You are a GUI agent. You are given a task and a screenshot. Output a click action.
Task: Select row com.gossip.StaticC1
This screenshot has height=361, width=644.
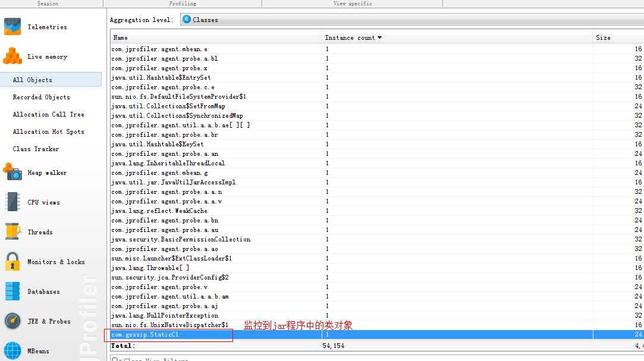[377, 334]
